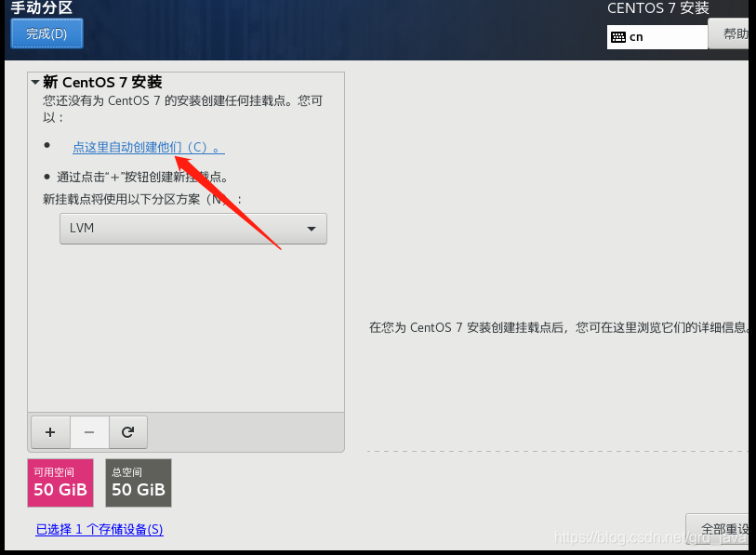The height and width of the screenshot is (555, 756).
Task: Click the 完成(D) button
Action: pos(46,33)
